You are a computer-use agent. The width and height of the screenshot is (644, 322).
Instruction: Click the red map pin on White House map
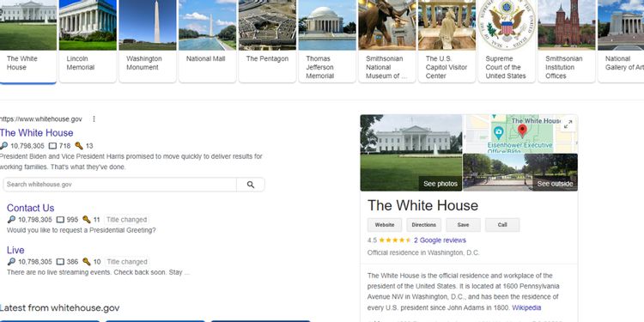click(522, 131)
